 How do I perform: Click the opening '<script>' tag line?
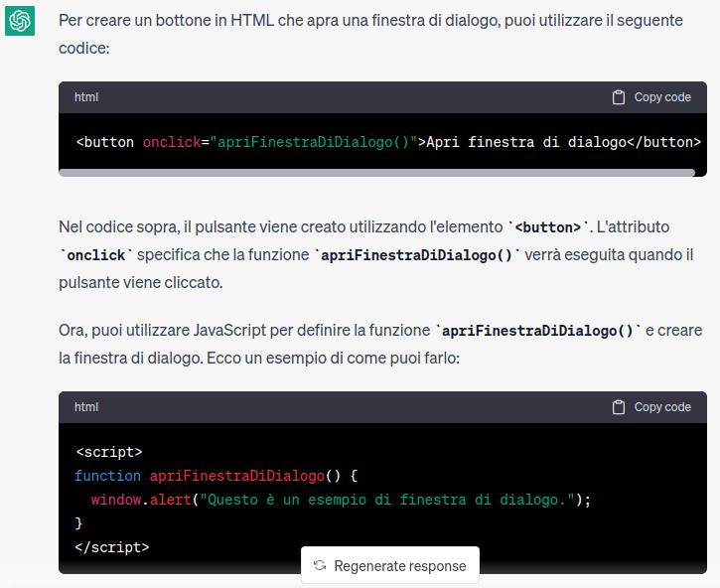[109, 452]
